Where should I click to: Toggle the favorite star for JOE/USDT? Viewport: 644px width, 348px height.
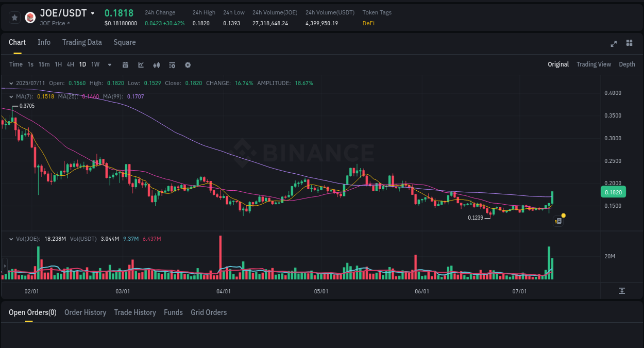coord(14,17)
